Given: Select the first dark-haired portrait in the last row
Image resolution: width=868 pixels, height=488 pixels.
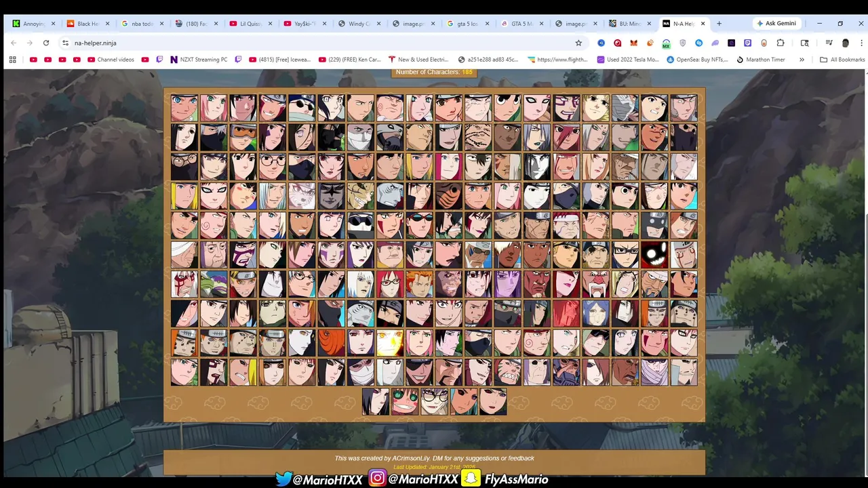Looking at the screenshot, I should (376, 402).
